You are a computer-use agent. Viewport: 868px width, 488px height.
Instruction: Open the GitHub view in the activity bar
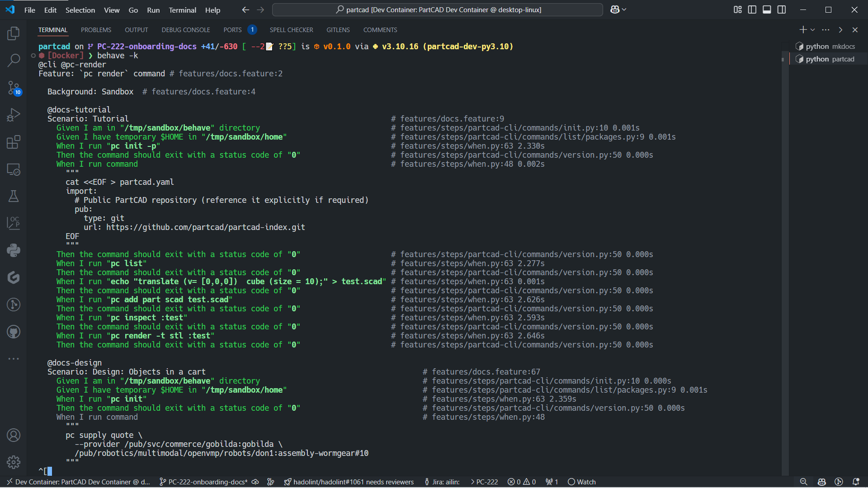(14, 332)
